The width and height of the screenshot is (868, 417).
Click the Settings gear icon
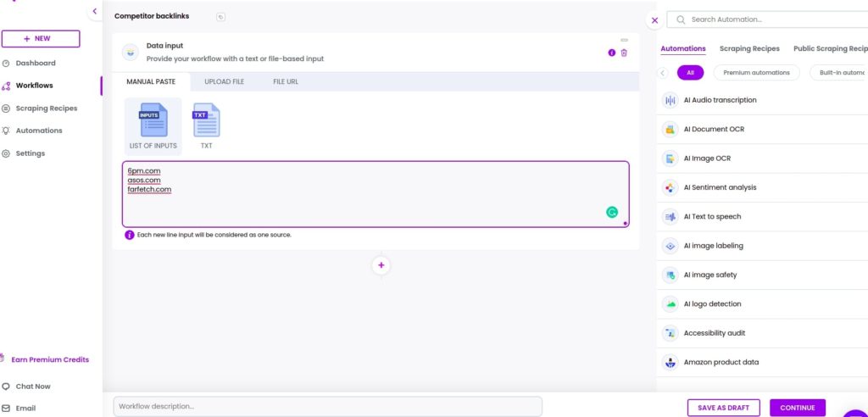(x=6, y=153)
